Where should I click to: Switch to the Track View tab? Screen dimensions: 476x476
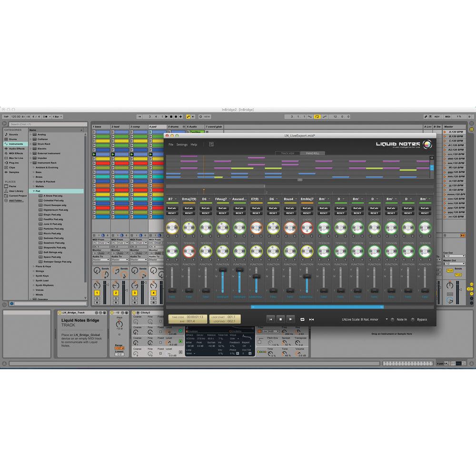point(288,153)
